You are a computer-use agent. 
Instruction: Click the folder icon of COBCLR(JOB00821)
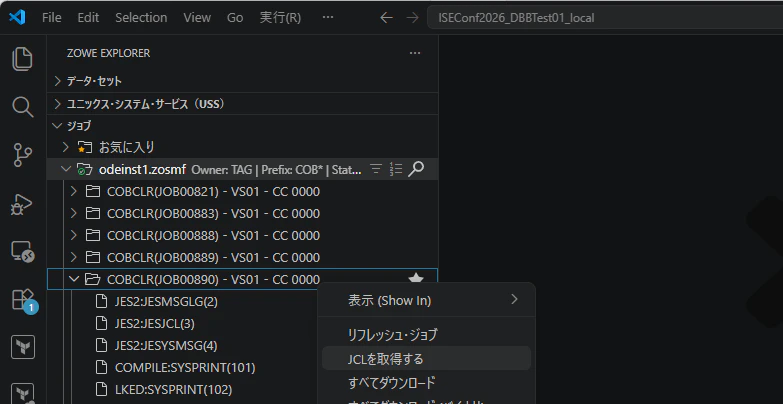tap(92, 191)
